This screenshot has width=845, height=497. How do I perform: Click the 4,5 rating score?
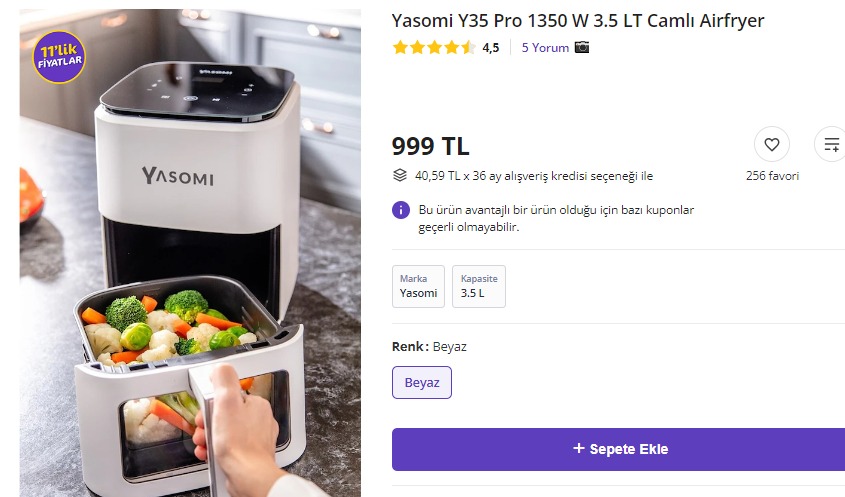click(x=490, y=48)
